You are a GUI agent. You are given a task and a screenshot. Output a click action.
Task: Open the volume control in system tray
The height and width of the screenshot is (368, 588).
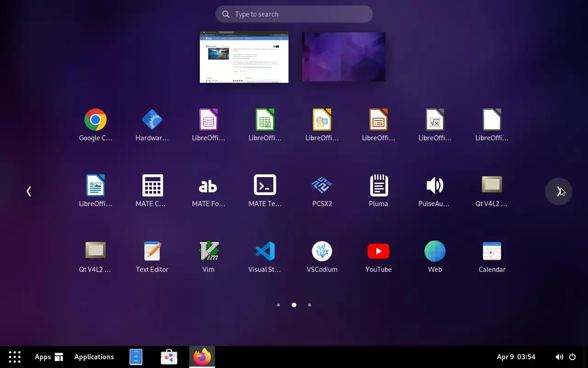pos(559,357)
